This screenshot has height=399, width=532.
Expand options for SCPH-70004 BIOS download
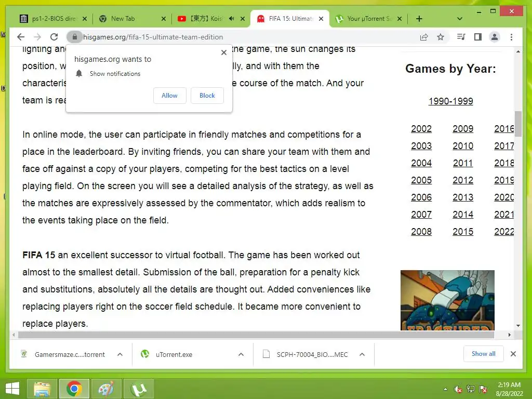[362, 354]
